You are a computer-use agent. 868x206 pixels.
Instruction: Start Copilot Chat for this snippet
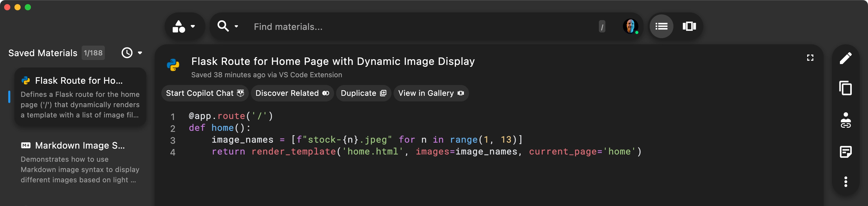coord(205,93)
